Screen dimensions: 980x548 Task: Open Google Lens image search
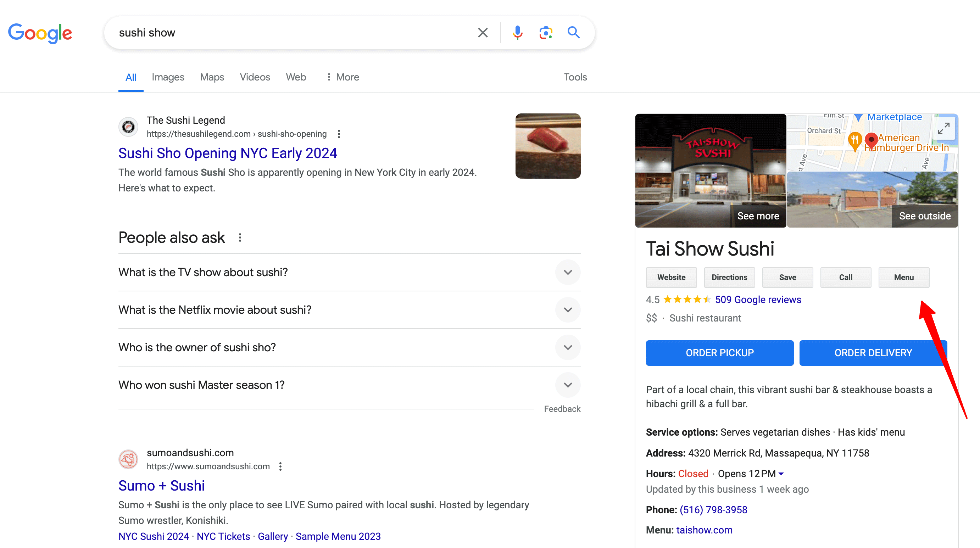546,33
